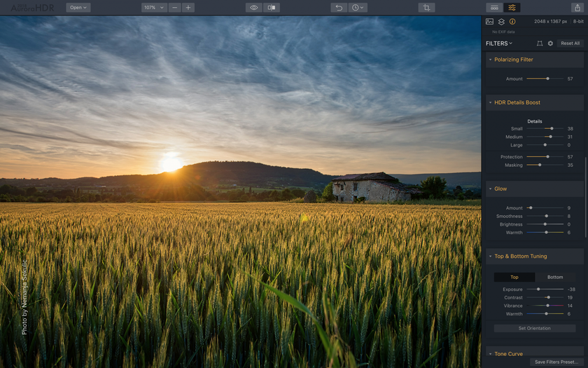Select the Top tab
This screenshot has height=368, width=588.
[x=514, y=278]
